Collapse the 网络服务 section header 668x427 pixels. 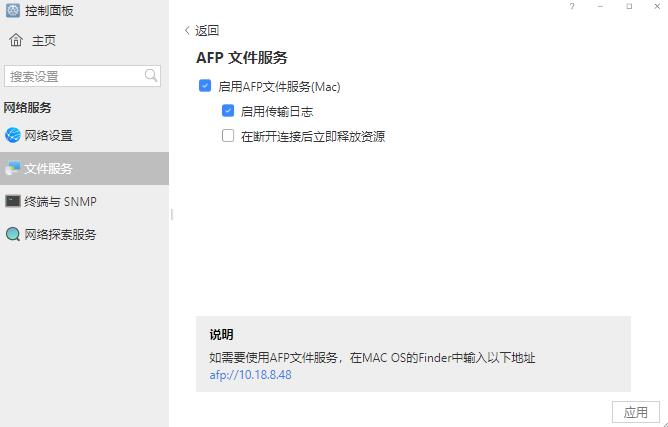point(28,107)
